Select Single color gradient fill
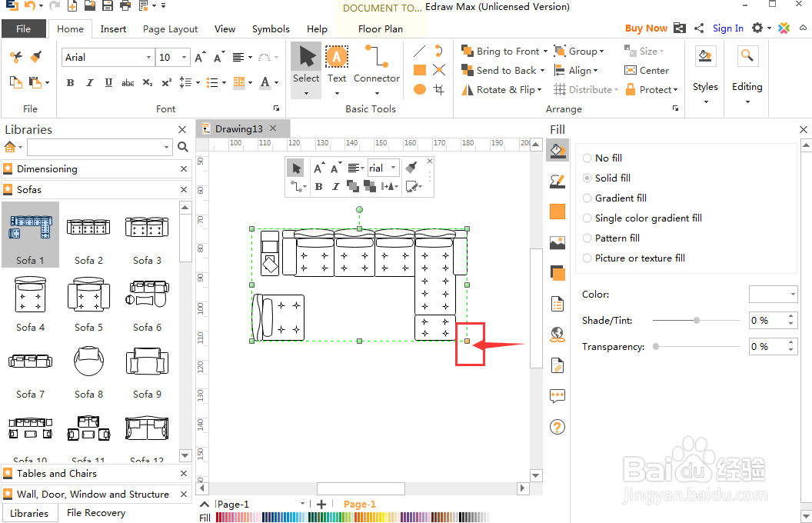This screenshot has height=523, width=812. point(642,218)
